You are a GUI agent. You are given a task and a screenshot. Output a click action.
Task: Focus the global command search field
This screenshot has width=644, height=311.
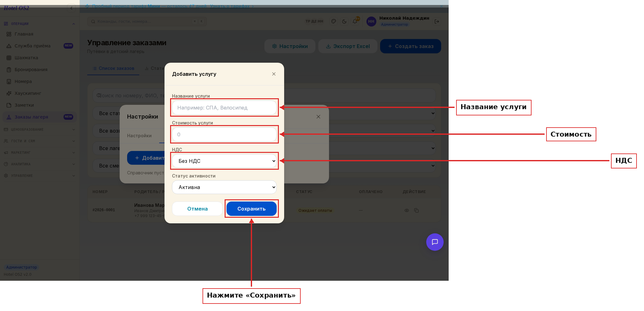pyautogui.click(x=147, y=22)
